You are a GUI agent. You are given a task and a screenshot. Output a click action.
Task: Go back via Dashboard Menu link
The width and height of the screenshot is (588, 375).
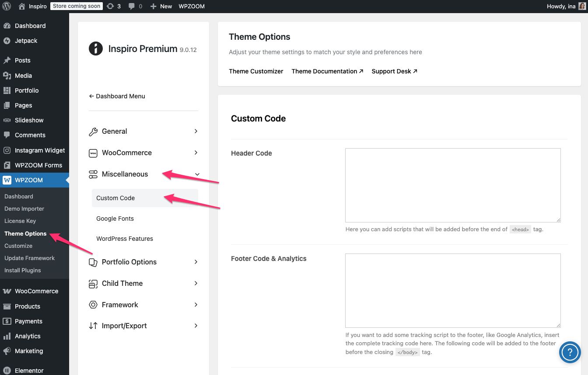pyautogui.click(x=117, y=96)
